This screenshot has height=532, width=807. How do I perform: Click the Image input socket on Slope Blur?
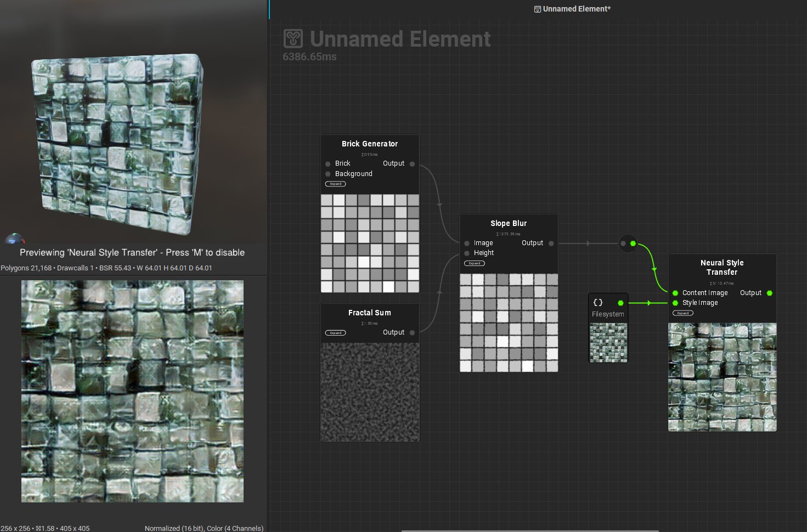[x=466, y=243]
